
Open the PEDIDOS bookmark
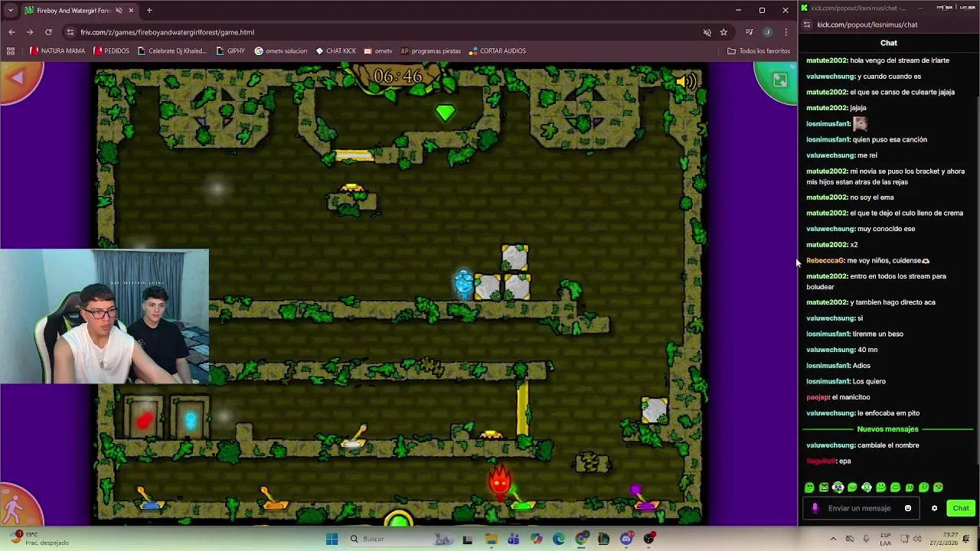coord(111,51)
